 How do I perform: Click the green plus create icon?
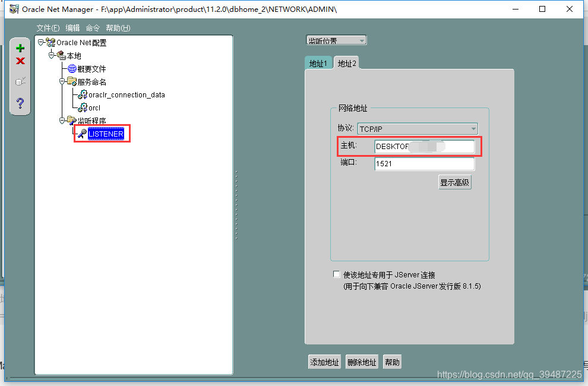pos(20,48)
